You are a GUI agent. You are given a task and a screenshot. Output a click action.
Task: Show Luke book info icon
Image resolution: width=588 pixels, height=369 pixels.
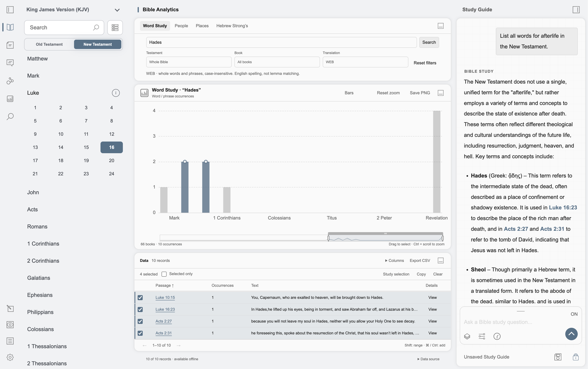click(116, 93)
